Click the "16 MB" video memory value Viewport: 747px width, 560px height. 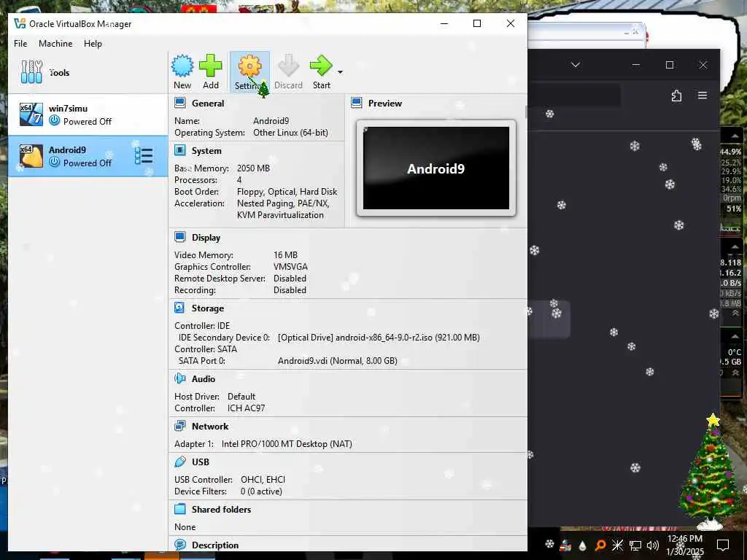[x=285, y=254]
